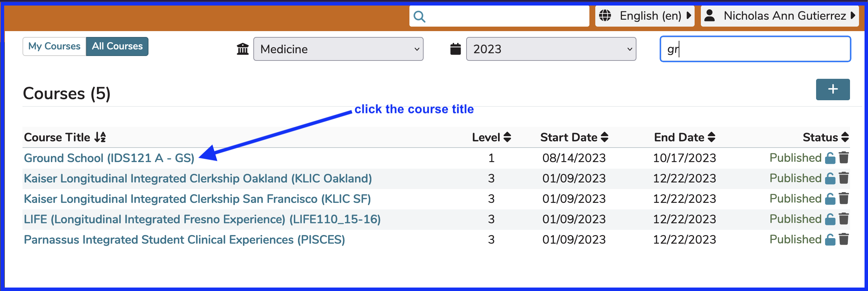Screen dimensions: 868x291
Task: Click the Status column header text
Action: tap(820, 138)
